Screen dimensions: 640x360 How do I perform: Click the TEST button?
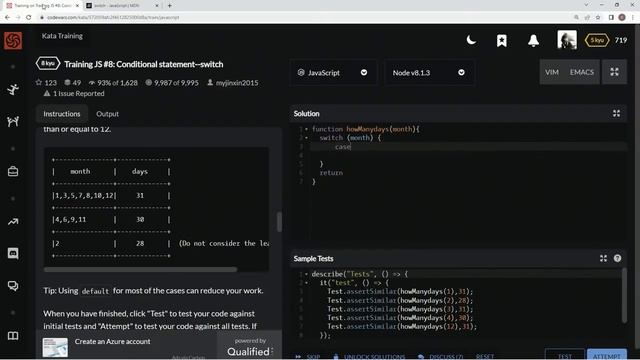[x=564, y=356]
